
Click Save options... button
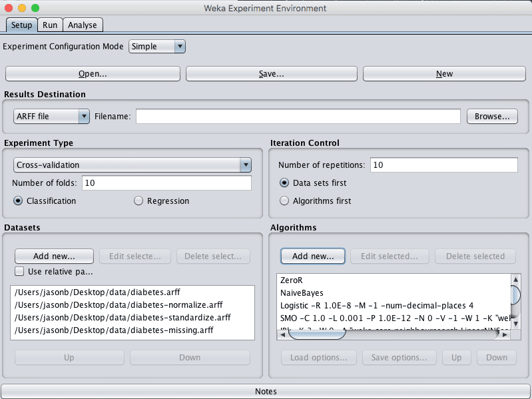coord(399,358)
